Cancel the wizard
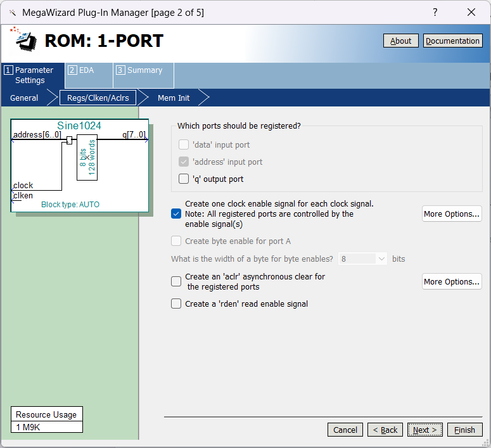The width and height of the screenshot is (491, 448). (345, 430)
